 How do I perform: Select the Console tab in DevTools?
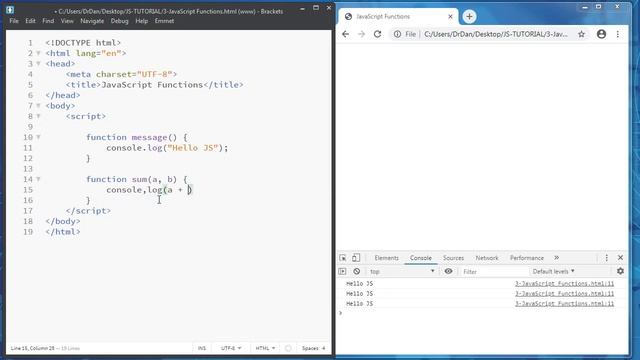tap(421, 258)
